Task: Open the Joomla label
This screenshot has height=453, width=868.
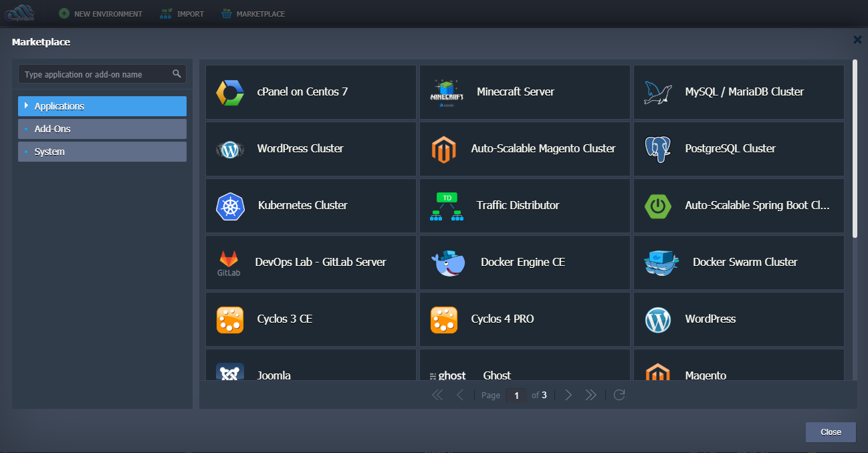Action: [274, 375]
